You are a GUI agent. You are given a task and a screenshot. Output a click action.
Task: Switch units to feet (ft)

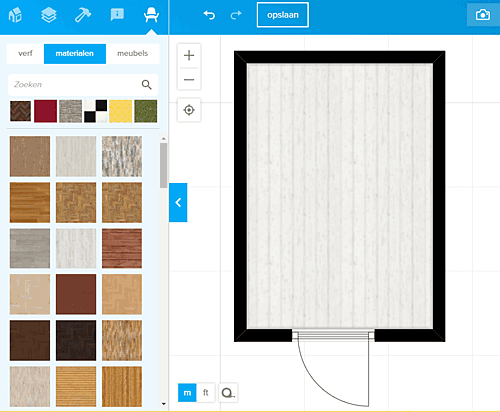pyautogui.click(x=206, y=393)
